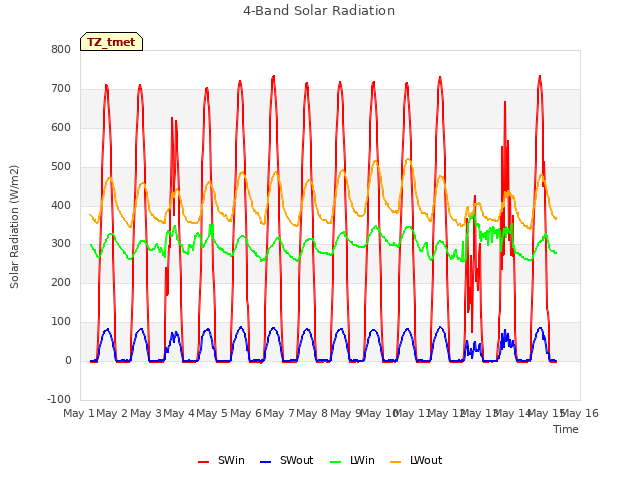Click the May 1 x-axis label

click(79, 413)
